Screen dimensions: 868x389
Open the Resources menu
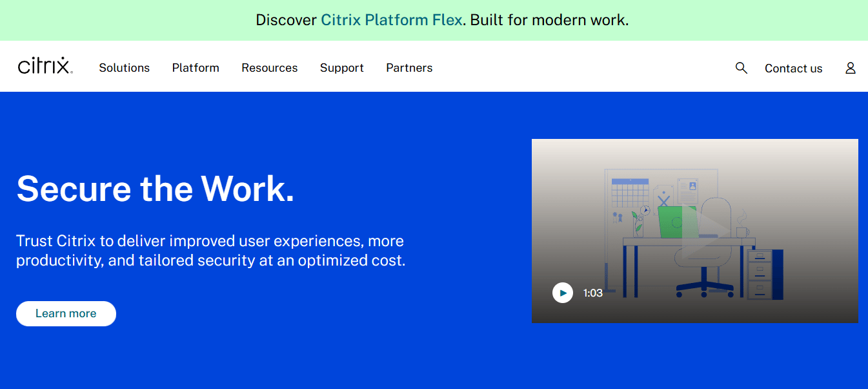270,68
